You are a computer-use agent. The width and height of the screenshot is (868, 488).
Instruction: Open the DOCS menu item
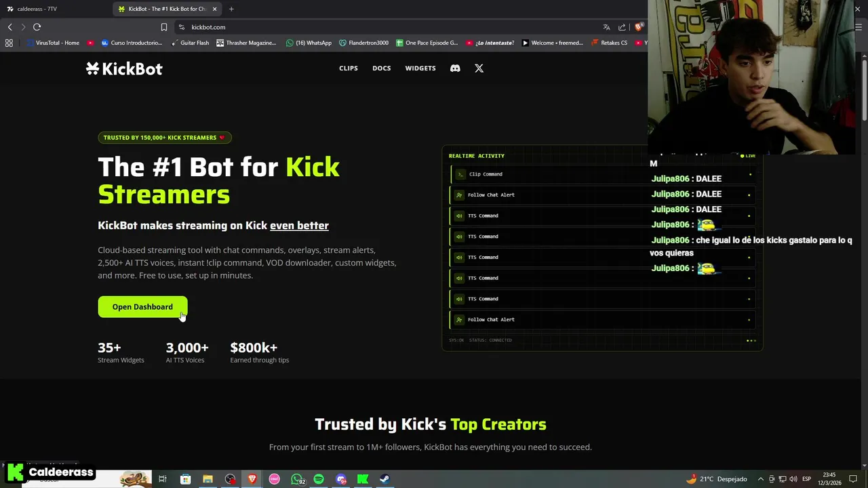[x=381, y=68]
